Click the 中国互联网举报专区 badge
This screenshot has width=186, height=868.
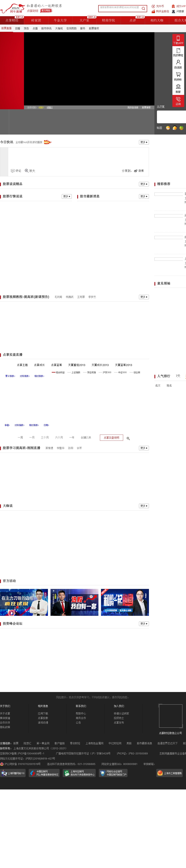[x=44, y=773]
